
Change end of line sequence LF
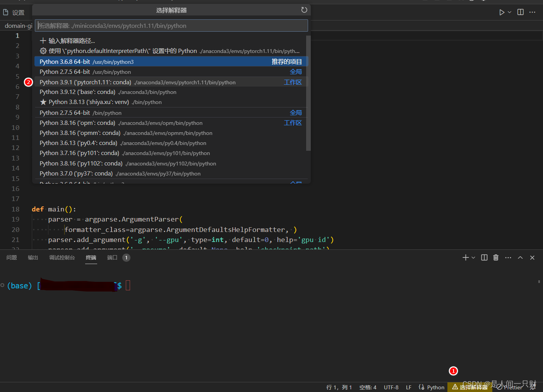coord(409,387)
